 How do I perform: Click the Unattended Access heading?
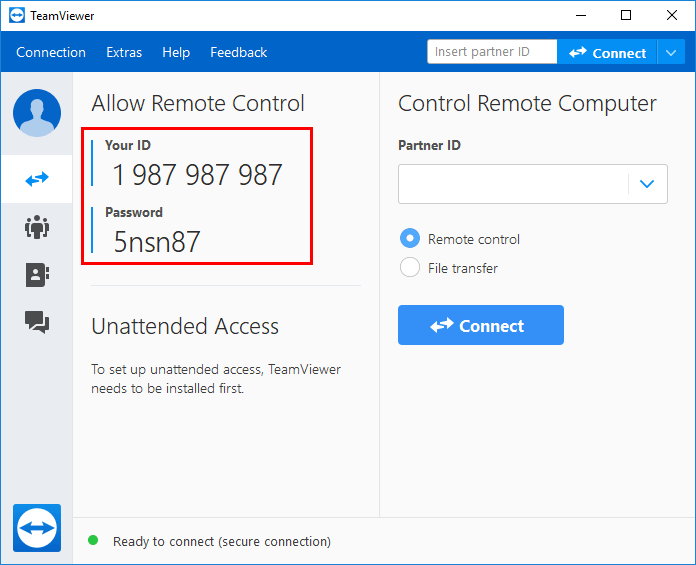coord(185,326)
